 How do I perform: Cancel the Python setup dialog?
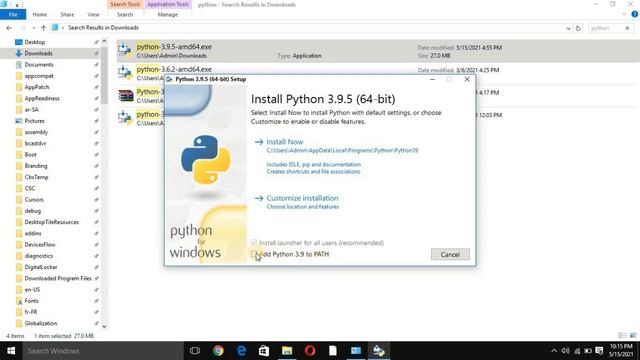click(450, 254)
